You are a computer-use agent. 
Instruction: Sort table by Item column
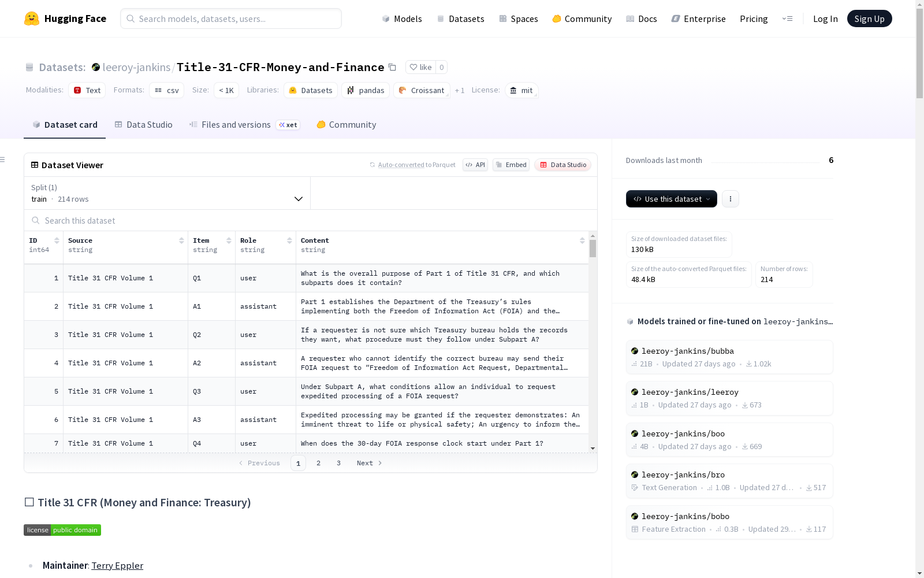pyautogui.click(x=229, y=240)
